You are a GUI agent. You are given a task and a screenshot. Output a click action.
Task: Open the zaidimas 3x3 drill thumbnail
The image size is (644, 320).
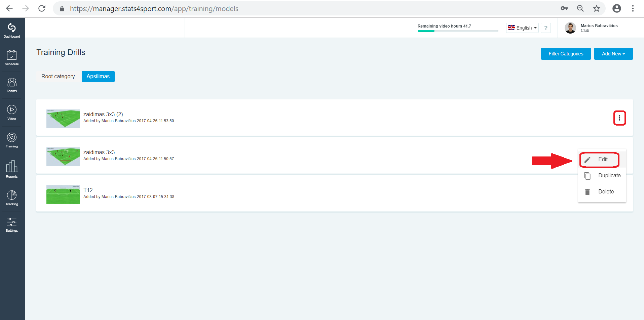[63, 157]
